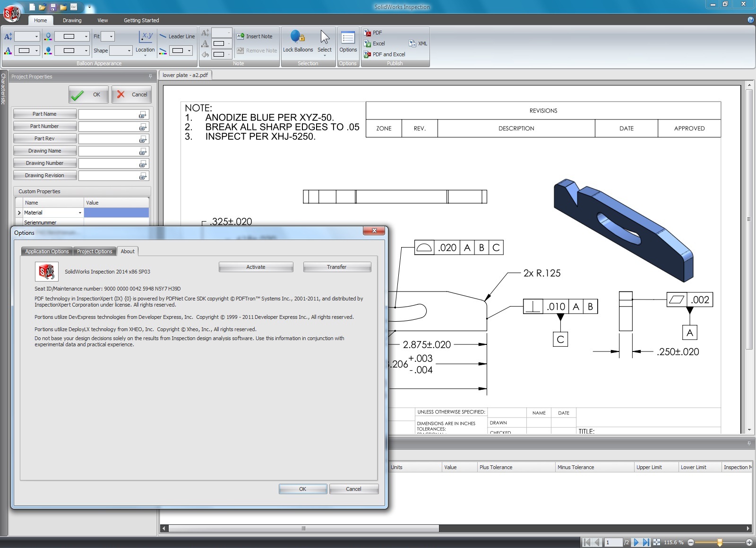The height and width of the screenshot is (548, 756).
Task: Create a new project from quick access toolbar
Action: [32, 7]
